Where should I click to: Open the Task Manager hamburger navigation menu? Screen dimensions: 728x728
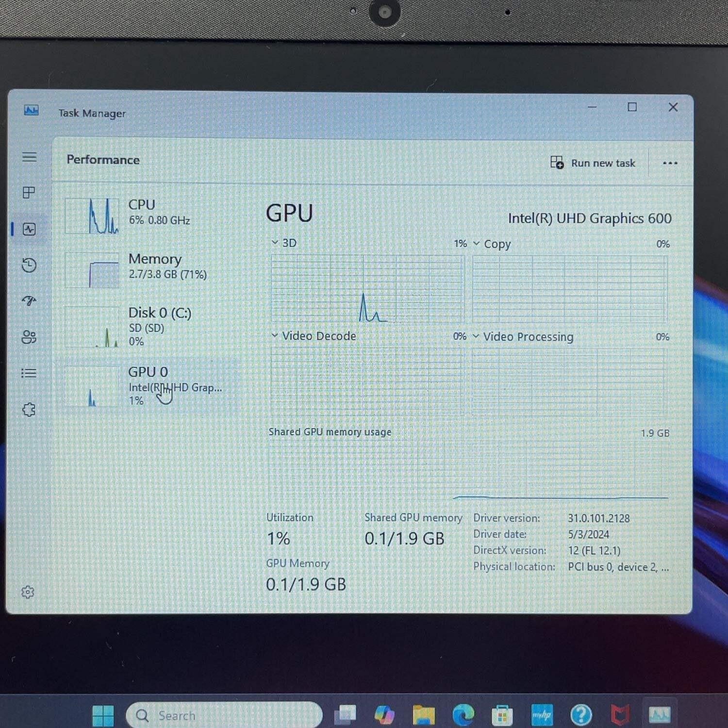click(29, 157)
